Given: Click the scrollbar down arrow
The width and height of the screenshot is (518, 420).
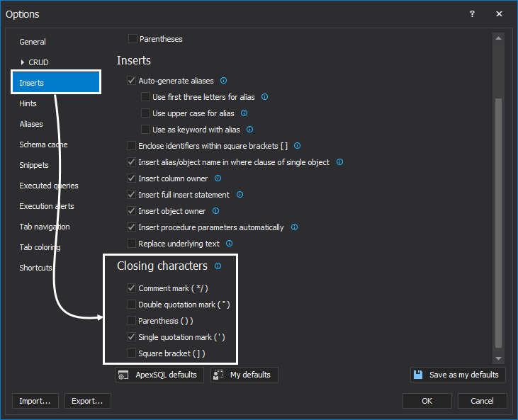Looking at the screenshot, I should pyautogui.click(x=499, y=359).
